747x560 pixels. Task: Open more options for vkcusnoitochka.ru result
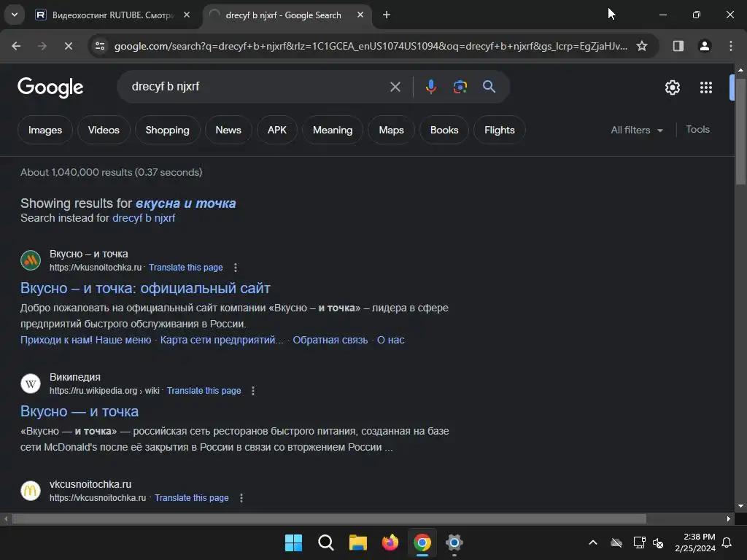click(x=241, y=497)
